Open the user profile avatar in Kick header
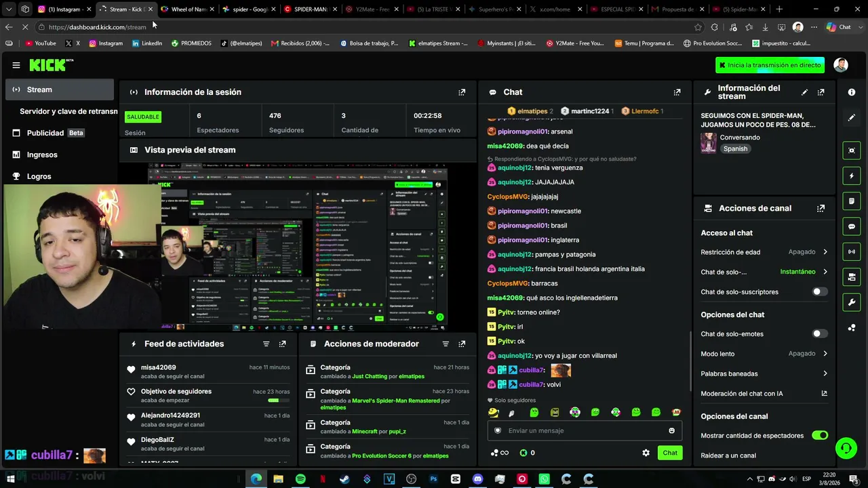 click(841, 65)
